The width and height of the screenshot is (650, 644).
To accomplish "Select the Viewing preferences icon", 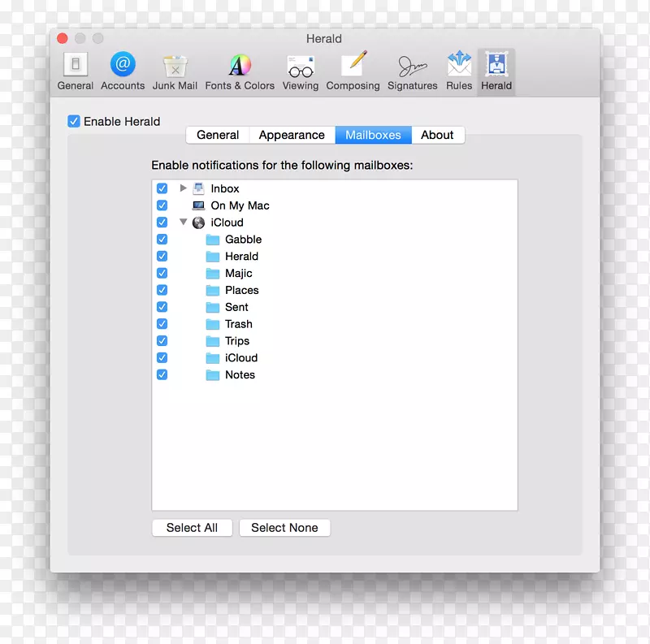I will (x=300, y=70).
